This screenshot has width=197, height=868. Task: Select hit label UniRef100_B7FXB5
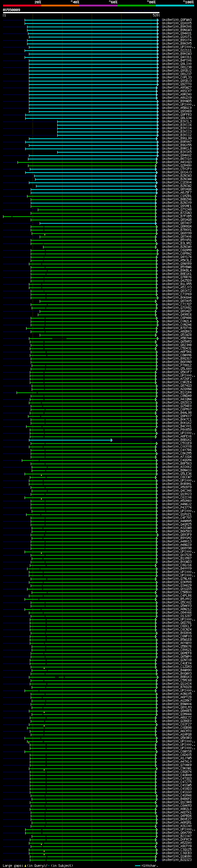click(177, 216)
